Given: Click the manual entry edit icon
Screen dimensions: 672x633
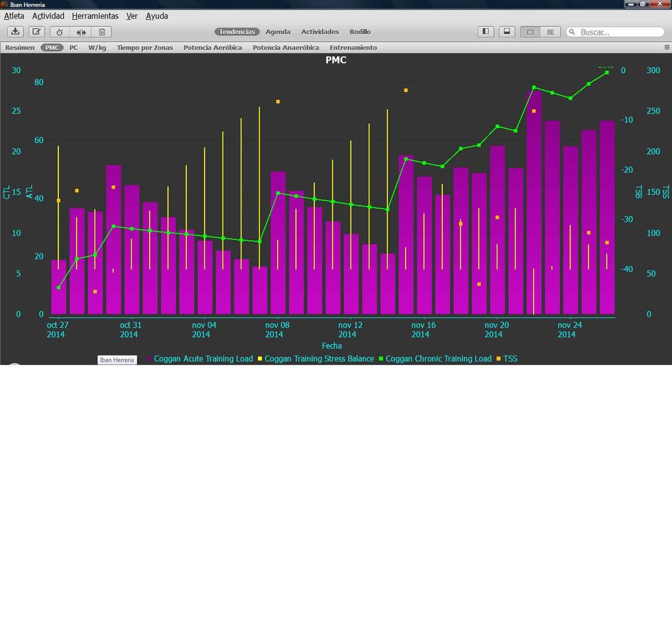Looking at the screenshot, I should click(x=37, y=32).
